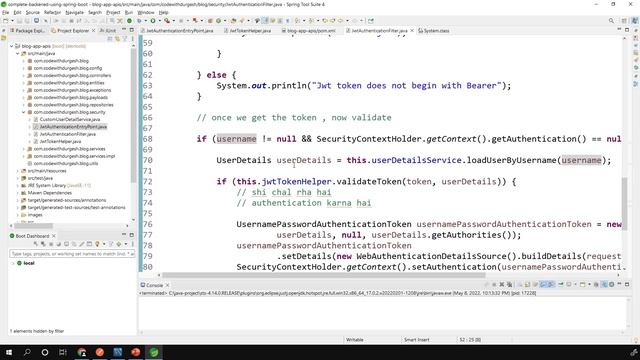Image resolution: width=640 pixels, height=360 pixels.
Task: Open the Project menu
Action: (x=113, y=13)
